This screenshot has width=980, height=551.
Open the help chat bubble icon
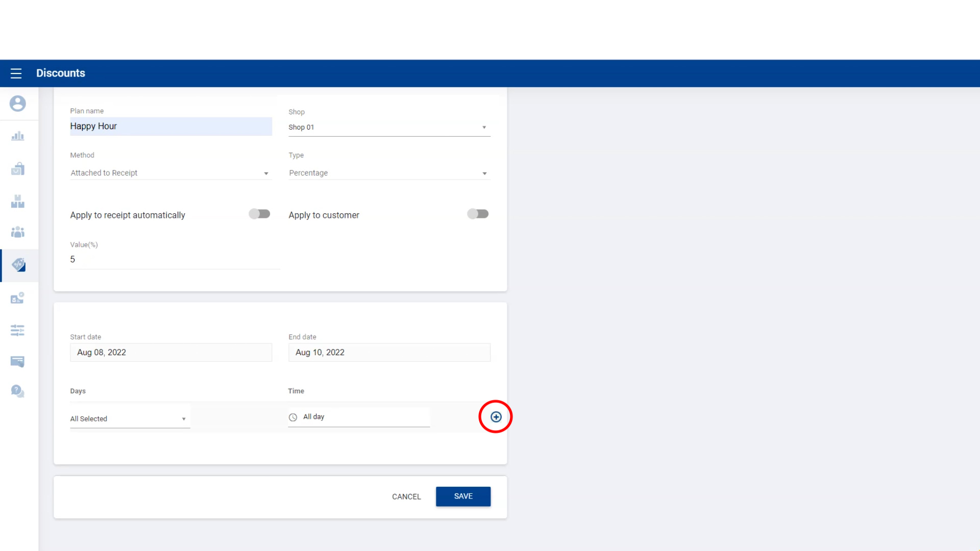coord(18,391)
